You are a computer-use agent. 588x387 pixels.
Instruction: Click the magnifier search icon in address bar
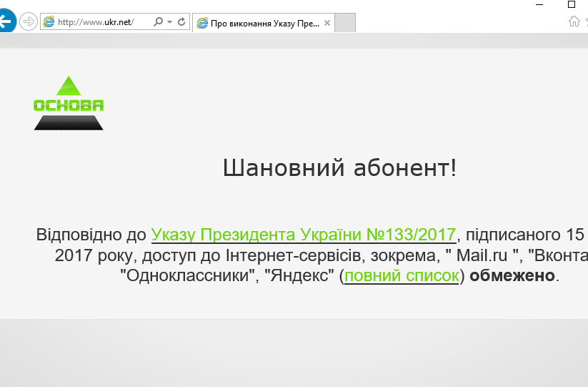click(x=158, y=21)
